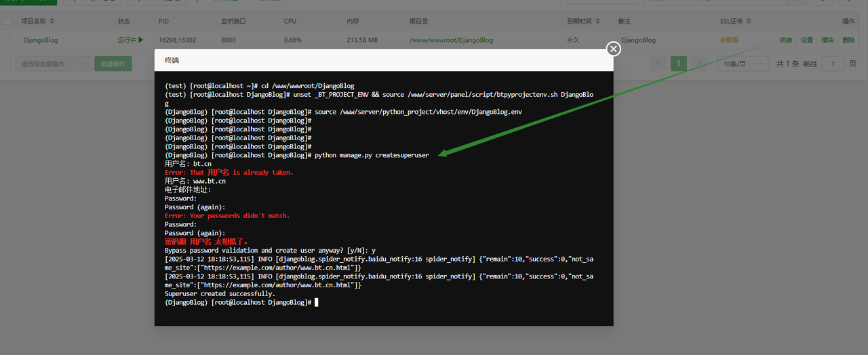Go to previous page arrow
Image resolution: width=868 pixels, height=355 pixels.
[658, 64]
